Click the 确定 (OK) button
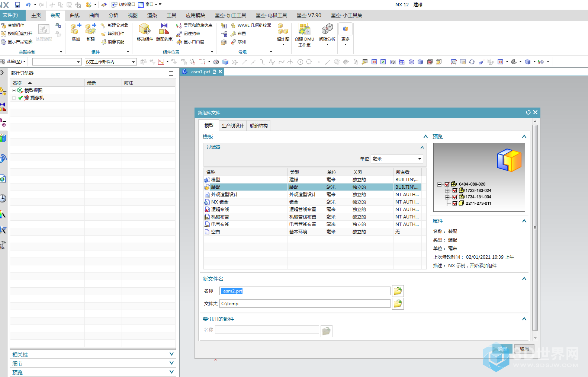 (502, 349)
